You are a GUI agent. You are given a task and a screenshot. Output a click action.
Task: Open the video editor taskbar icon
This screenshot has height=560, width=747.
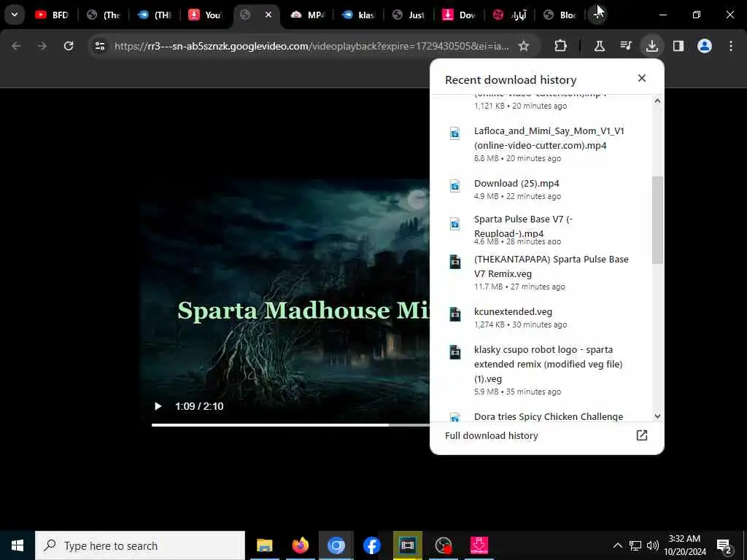pyautogui.click(x=407, y=545)
